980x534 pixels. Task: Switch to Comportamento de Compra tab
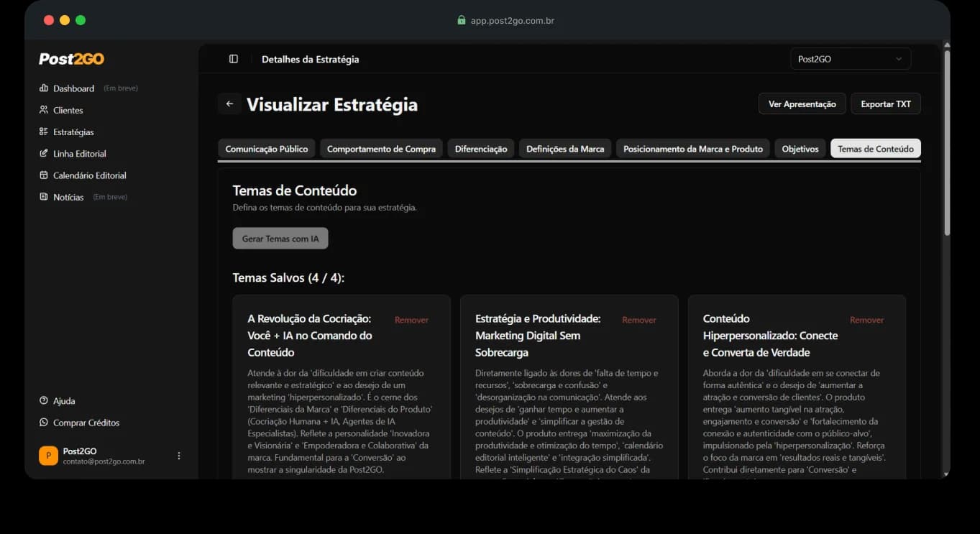point(381,149)
